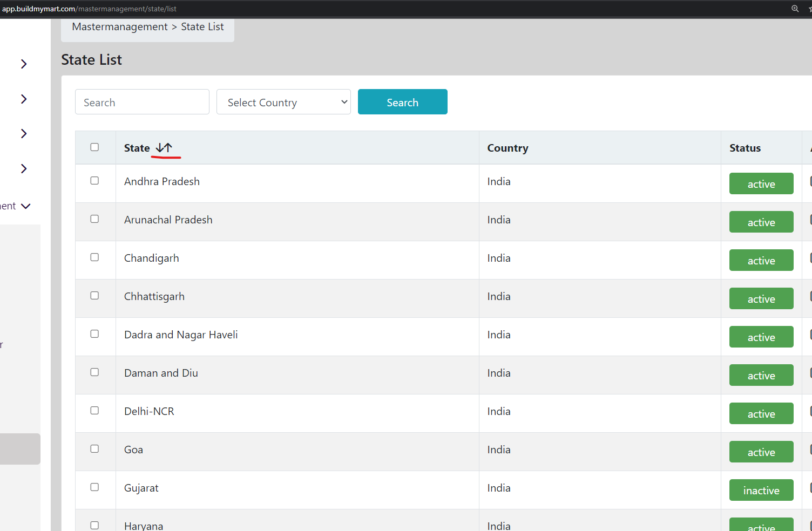Check the Andhra Pradesh row checkbox
The width and height of the screenshot is (812, 531).
tap(94, 181)
